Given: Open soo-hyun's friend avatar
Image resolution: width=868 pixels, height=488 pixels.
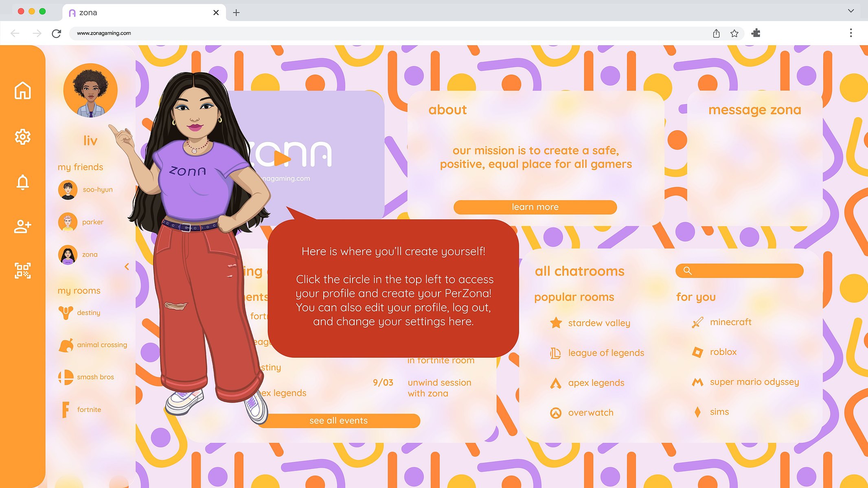Looking at the screenshot, I should [68, 190].
